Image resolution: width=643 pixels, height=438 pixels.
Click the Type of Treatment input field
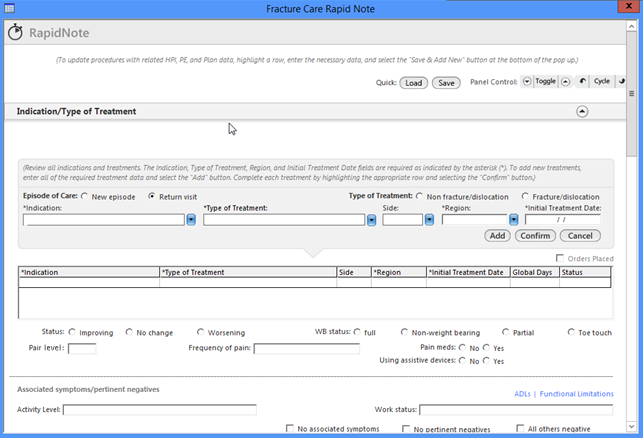(284, 220)
